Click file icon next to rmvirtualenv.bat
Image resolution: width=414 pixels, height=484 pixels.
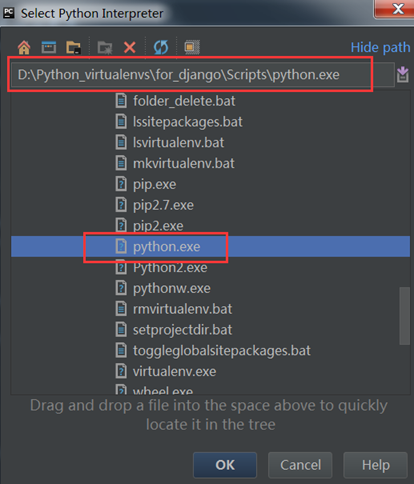pos(121,309)
